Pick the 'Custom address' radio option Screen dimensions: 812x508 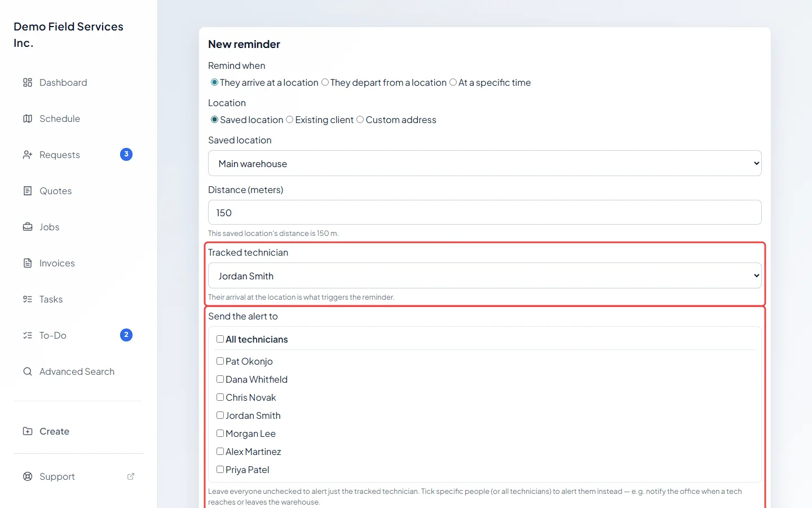click(360, 120)
